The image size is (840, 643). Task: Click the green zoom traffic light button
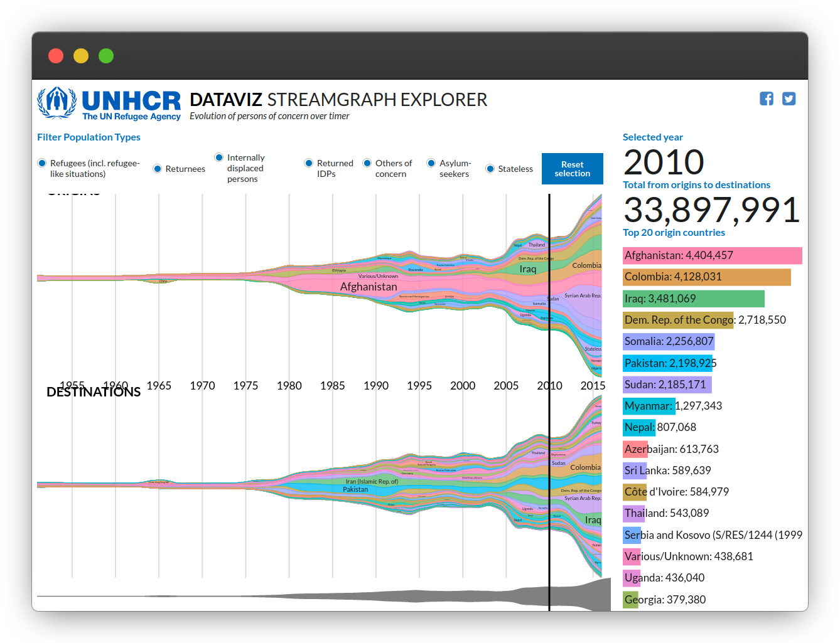tap(106, 55)
